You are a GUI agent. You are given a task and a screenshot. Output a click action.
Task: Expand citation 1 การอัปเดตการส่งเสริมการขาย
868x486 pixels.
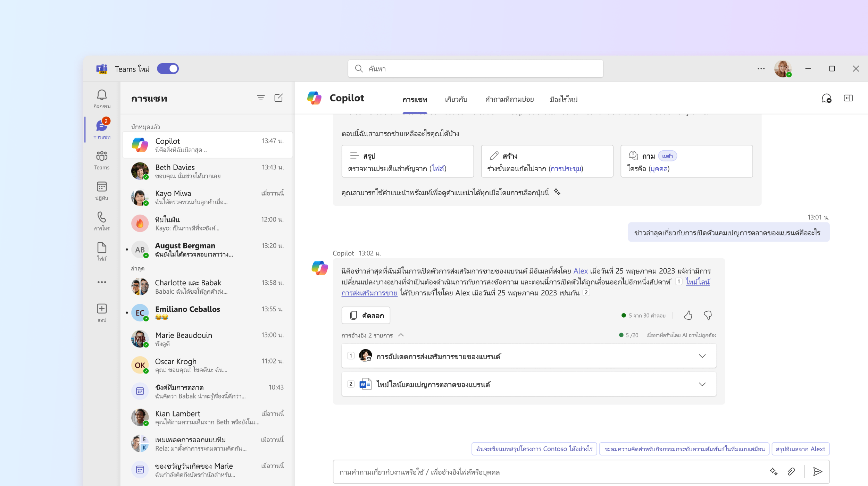(702, 356)
